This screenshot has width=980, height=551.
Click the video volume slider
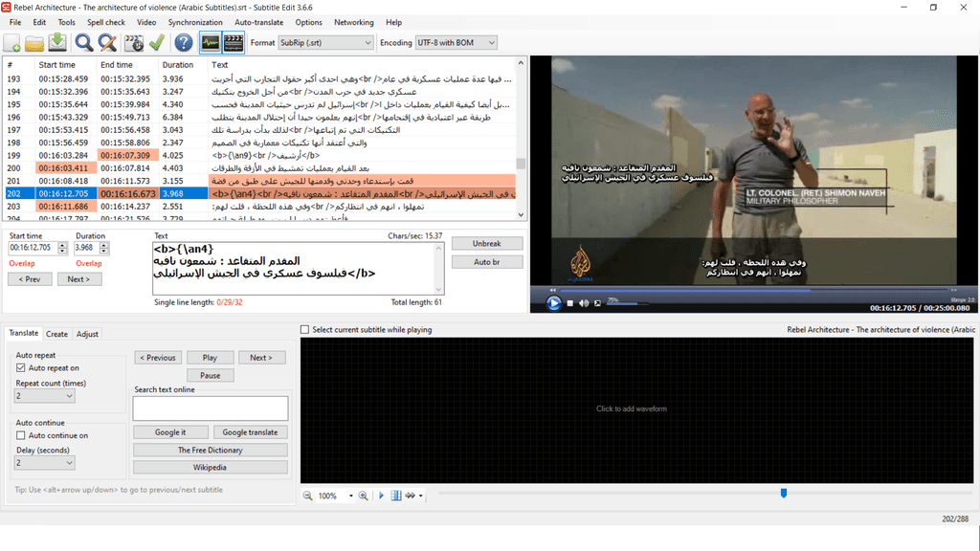[626, 303]
